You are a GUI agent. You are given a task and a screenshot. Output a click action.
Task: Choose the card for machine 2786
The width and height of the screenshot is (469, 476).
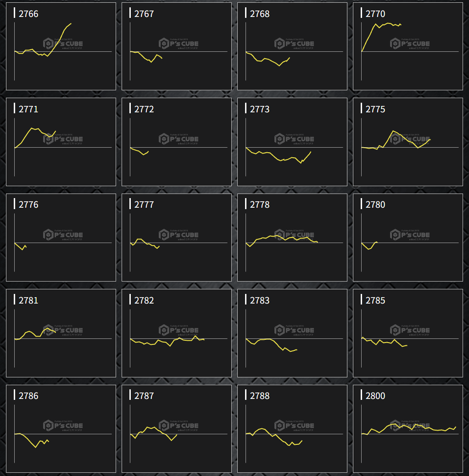click(x=61, y=428)
